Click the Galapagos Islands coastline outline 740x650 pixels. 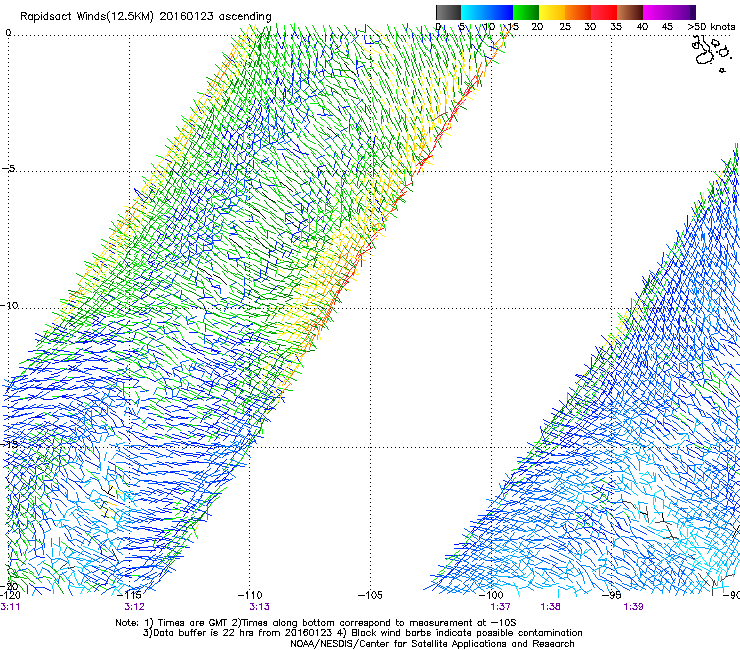(x=712, y=53)
